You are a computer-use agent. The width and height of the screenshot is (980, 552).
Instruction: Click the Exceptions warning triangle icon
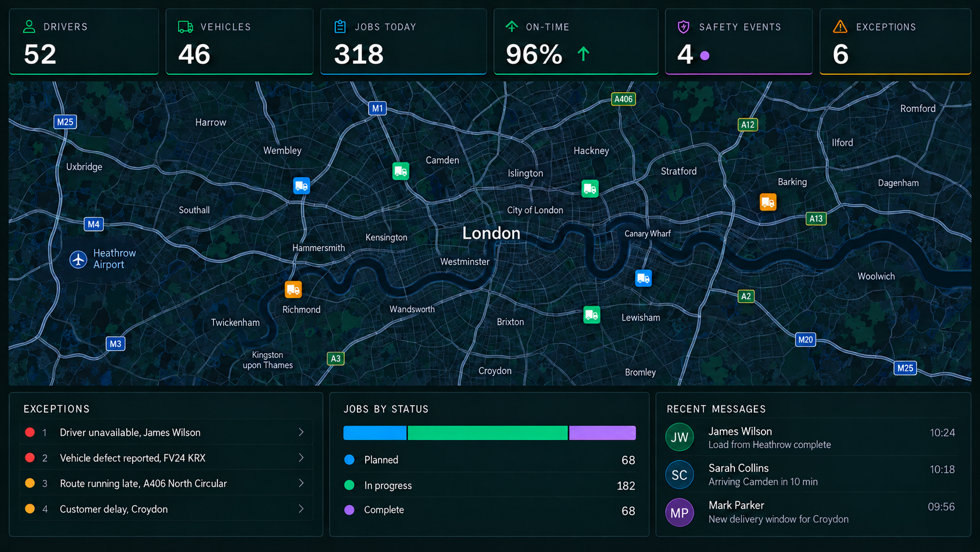tap(840, 26)
